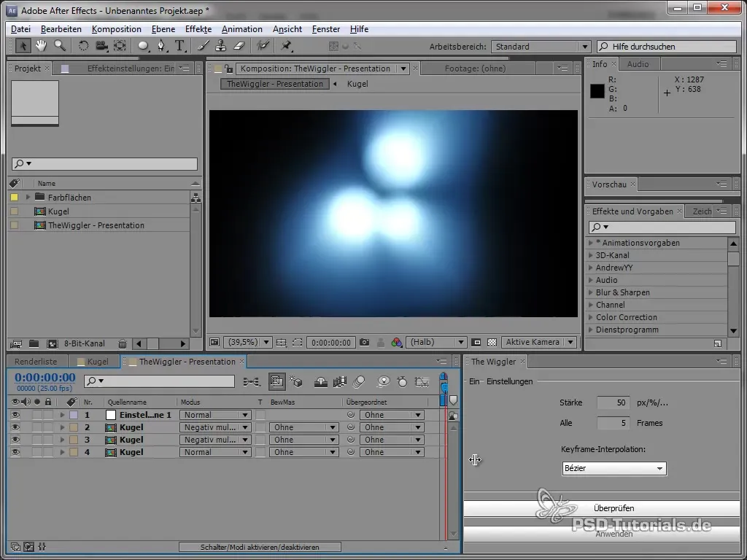Click the Stärke value field
This screenshot has height=560, width=747.
pyautogui.click(x=613, y=402)
